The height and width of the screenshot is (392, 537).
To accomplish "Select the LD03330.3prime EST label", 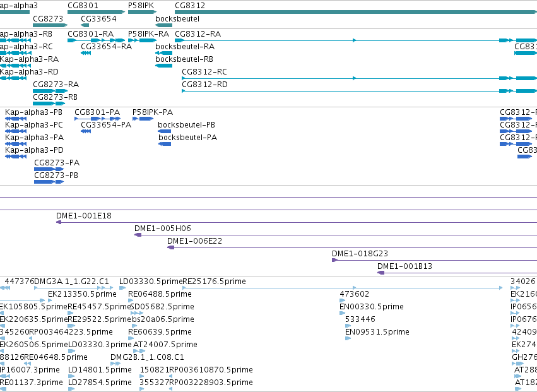I will coord(100,345).
